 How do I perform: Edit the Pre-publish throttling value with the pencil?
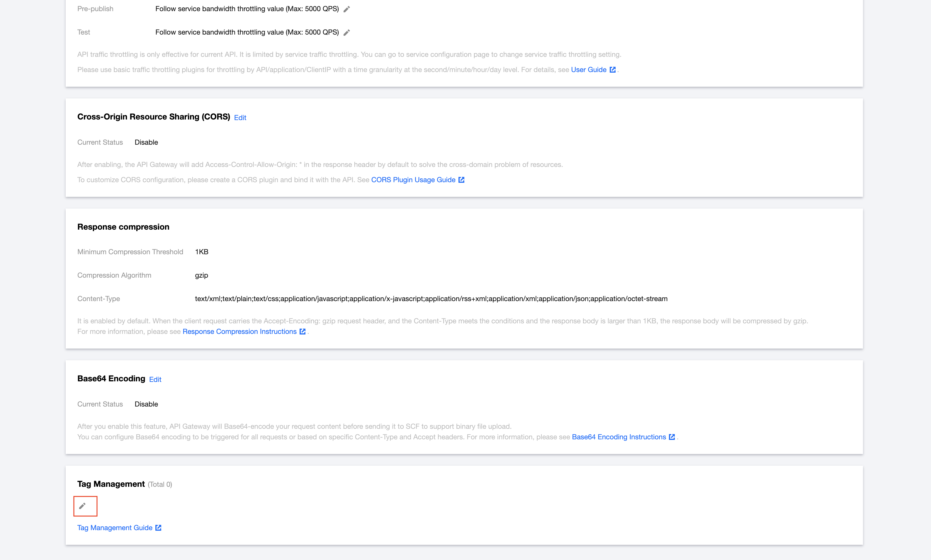point(347,9)
